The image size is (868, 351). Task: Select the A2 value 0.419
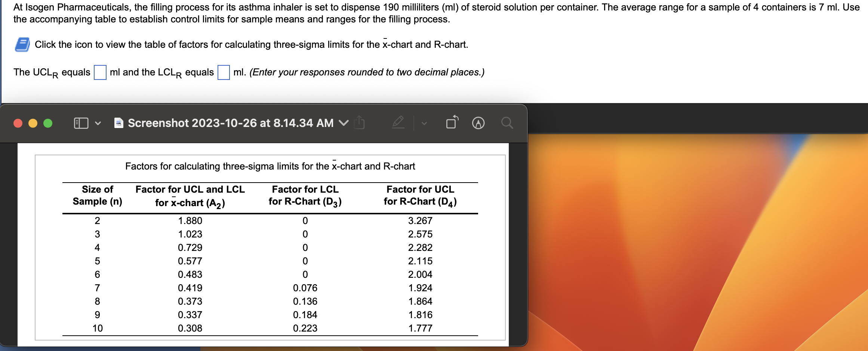coord(190,288)
